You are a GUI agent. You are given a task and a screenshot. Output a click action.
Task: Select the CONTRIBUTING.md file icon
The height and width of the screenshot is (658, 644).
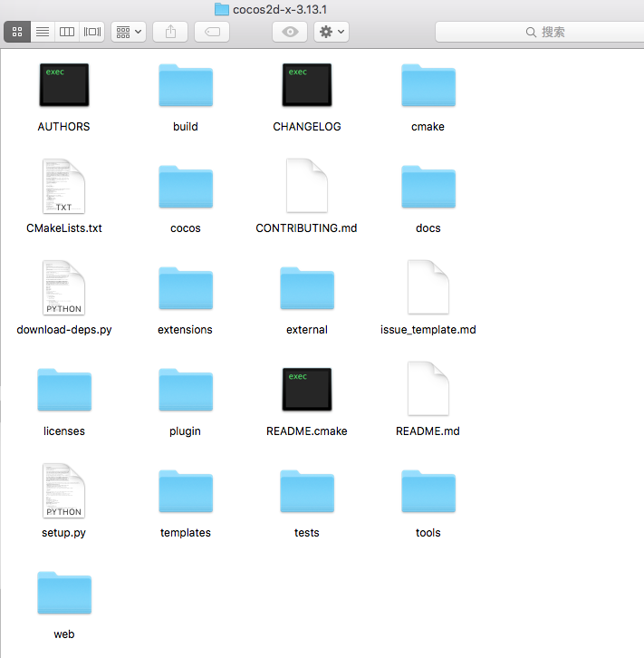pos(307,186)
